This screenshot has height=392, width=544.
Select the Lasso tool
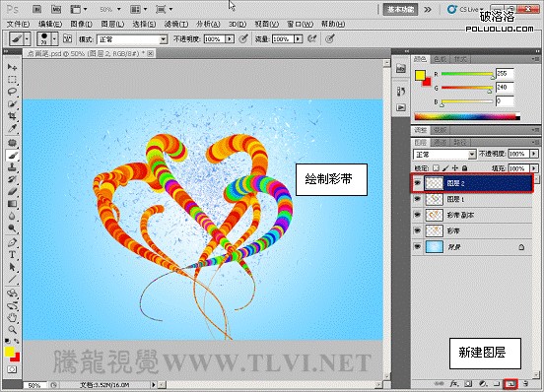(x=12, y=92)
